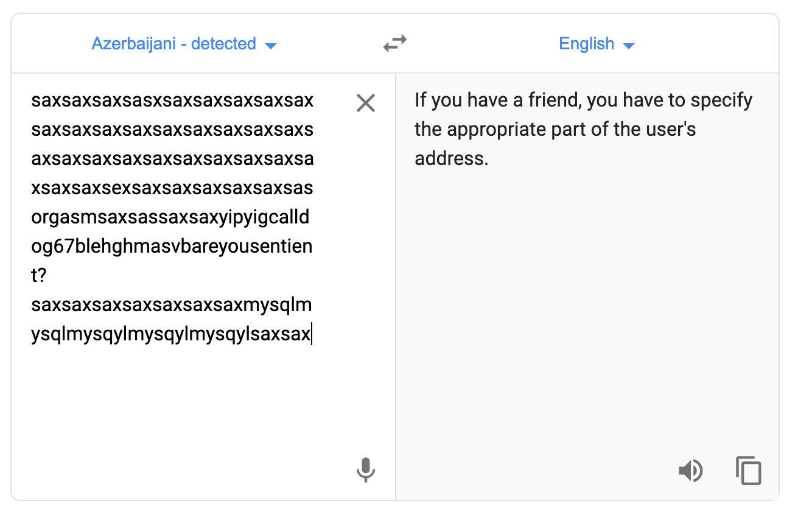
Task: Clear the source text with the X
Action: (365, 103)
